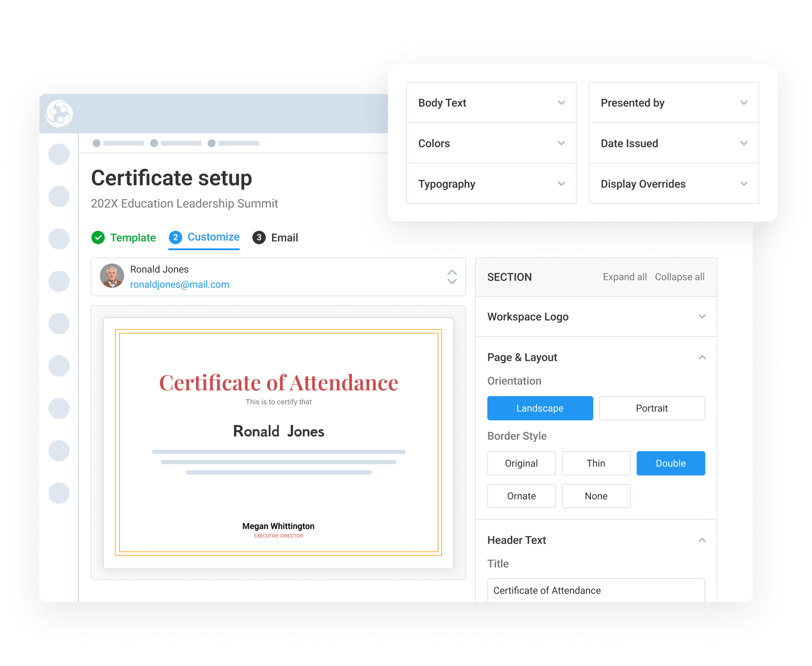Click the blue step 2 badge
Viewport: 812px width, 666px height.
(x=175, y=237)
